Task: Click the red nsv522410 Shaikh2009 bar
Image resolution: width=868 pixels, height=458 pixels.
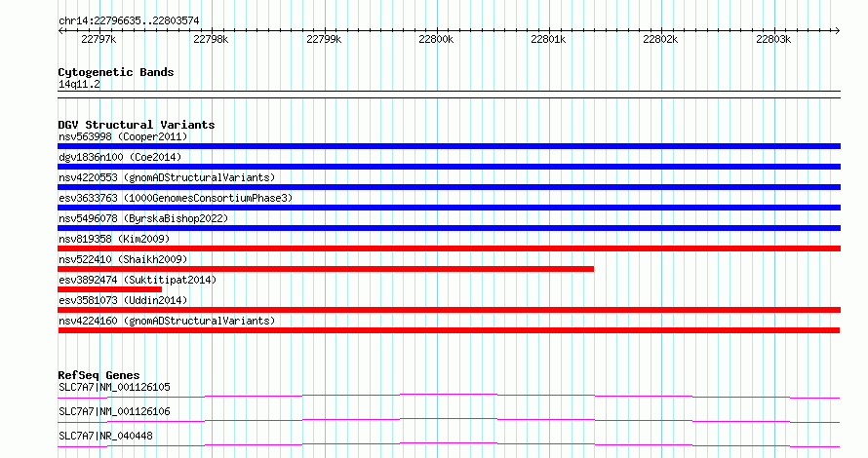Action: coord(326,269)
